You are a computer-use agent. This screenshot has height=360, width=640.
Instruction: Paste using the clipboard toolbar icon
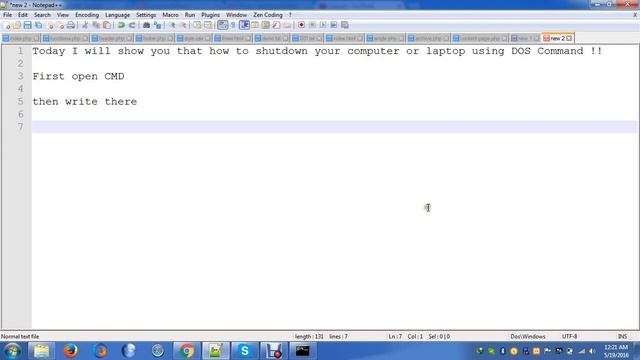107,25
